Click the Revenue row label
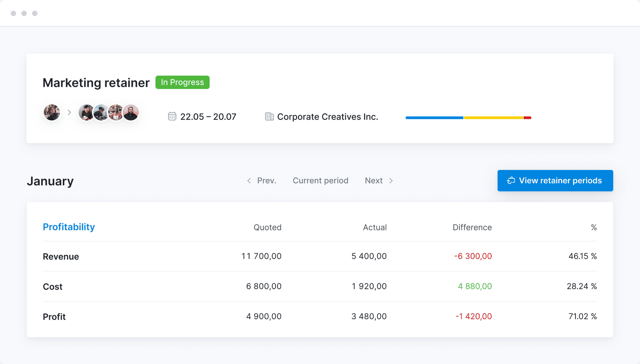 (x=61, y=256)
